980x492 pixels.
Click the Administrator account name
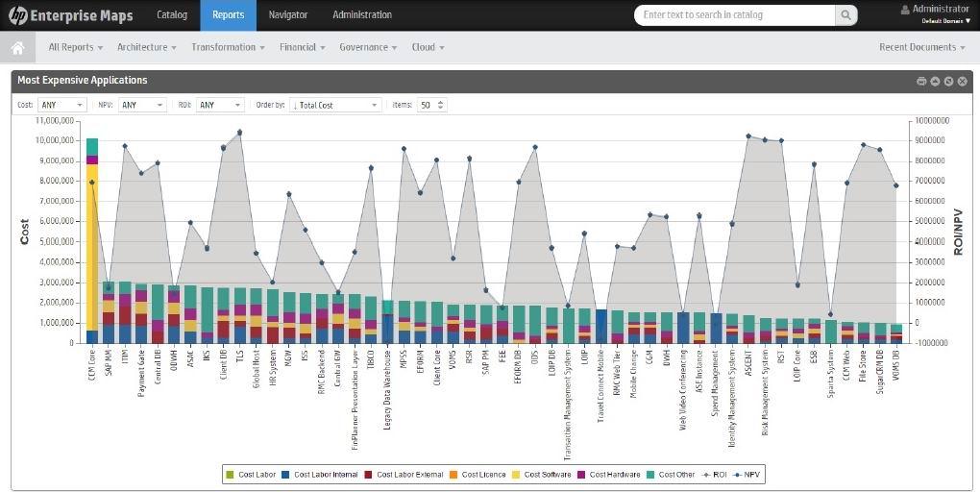click(x=941, y=9)
